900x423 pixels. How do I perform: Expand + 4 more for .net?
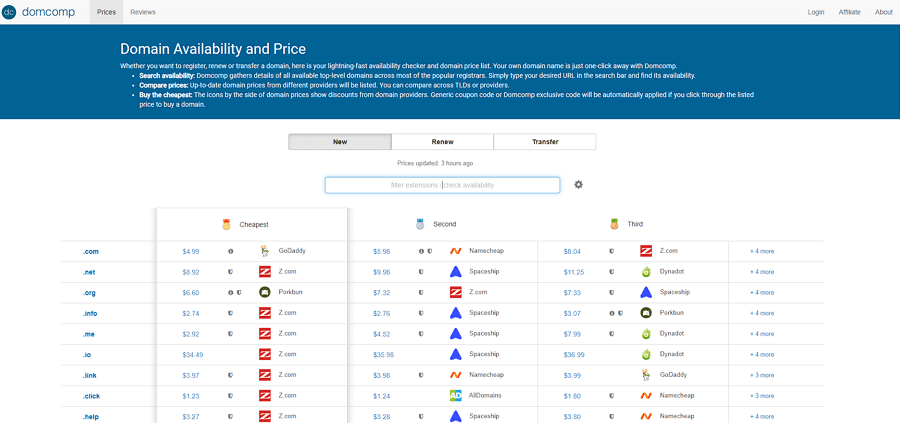coord(762,272)
